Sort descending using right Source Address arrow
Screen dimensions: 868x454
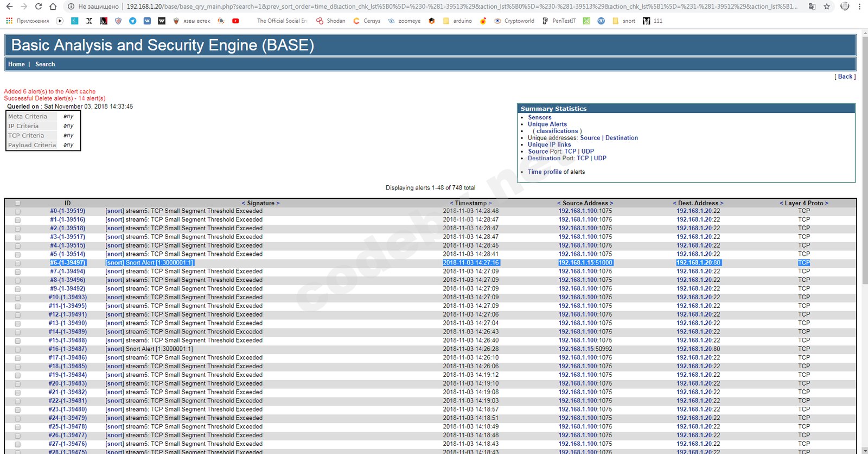(x=611, y=203)
